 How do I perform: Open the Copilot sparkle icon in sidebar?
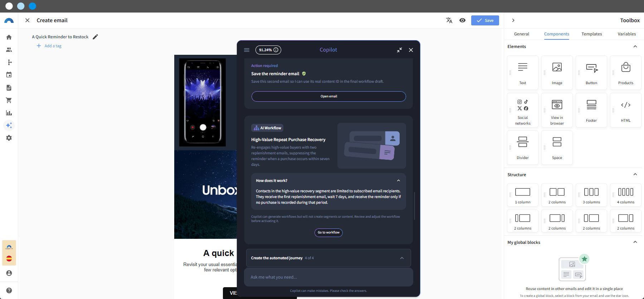pos(9,125)
